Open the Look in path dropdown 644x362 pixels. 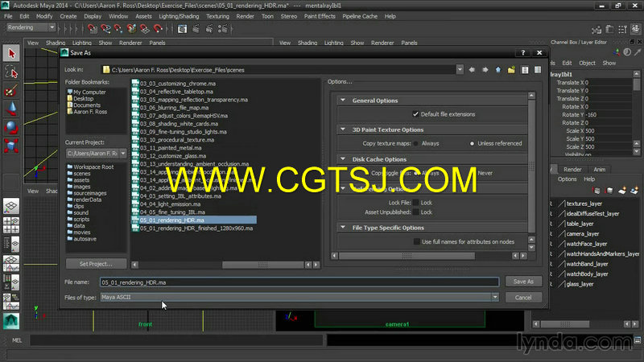[460, 70]
